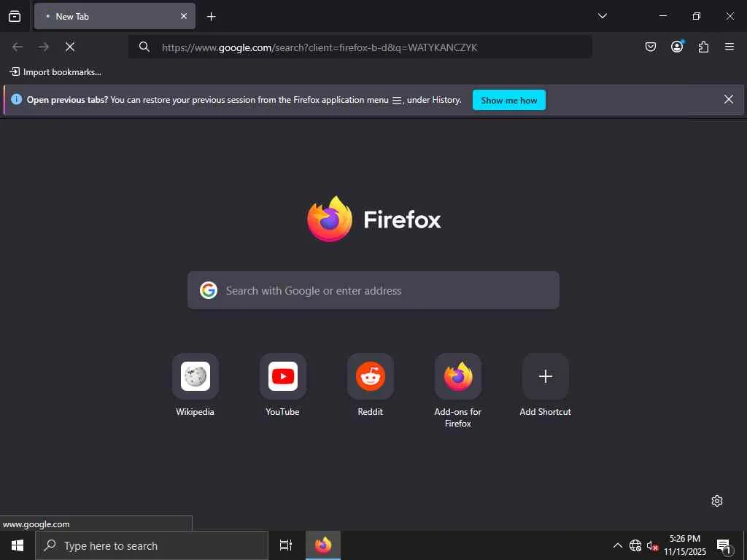The height and width of the screenshot is (560, 747).
Task: Open the network status tray icon
Action: point(635,545)
